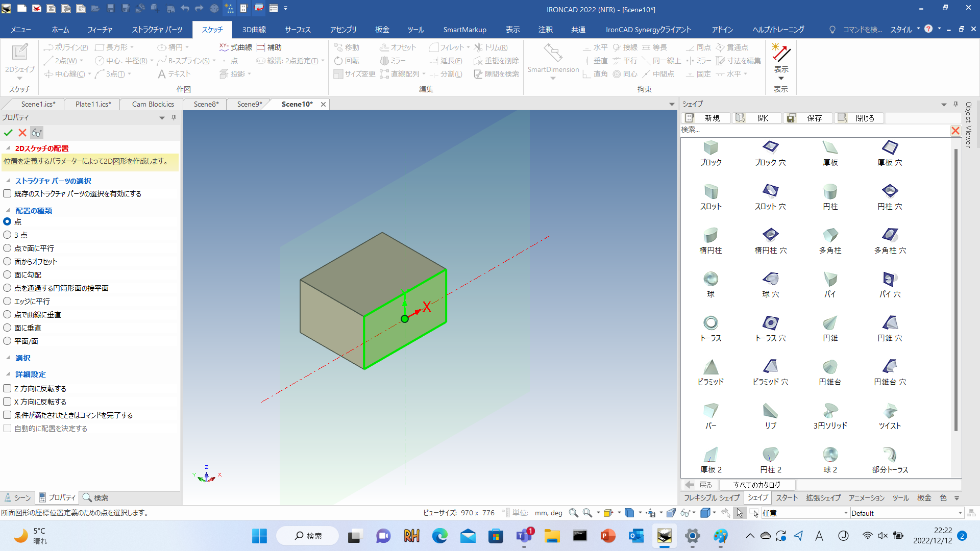Enable Z 方向に反転する checkbox
The width and height of the screenshot is (980, 551).
click(8, 389)
